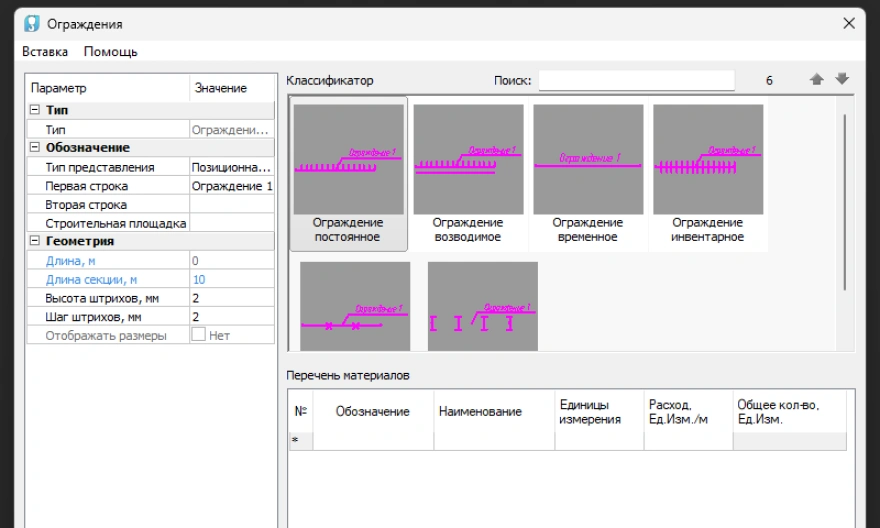880x528 pixels.
Task: Click the Ограждения app icon in title bar
Action: click(x=32, y=23)
